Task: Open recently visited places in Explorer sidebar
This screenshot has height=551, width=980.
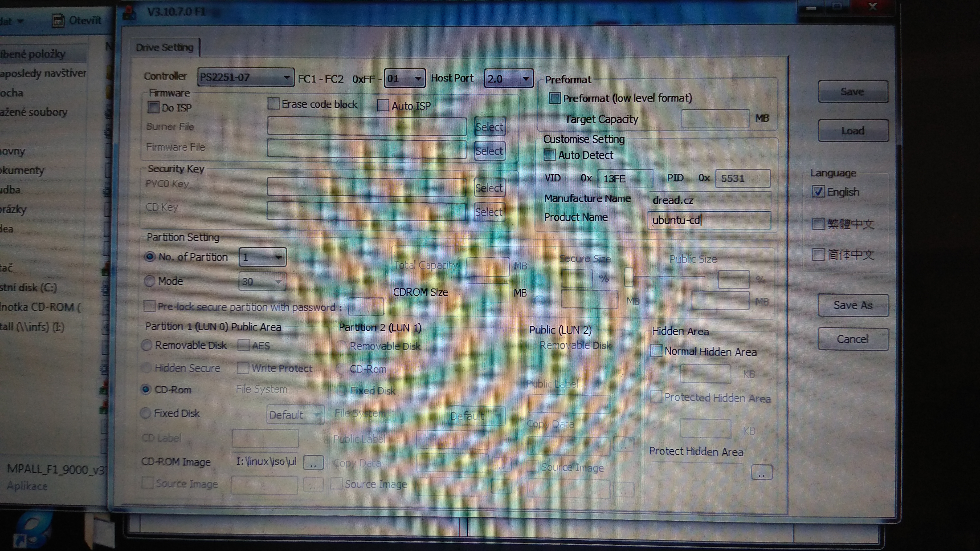Action: [43, 73]
